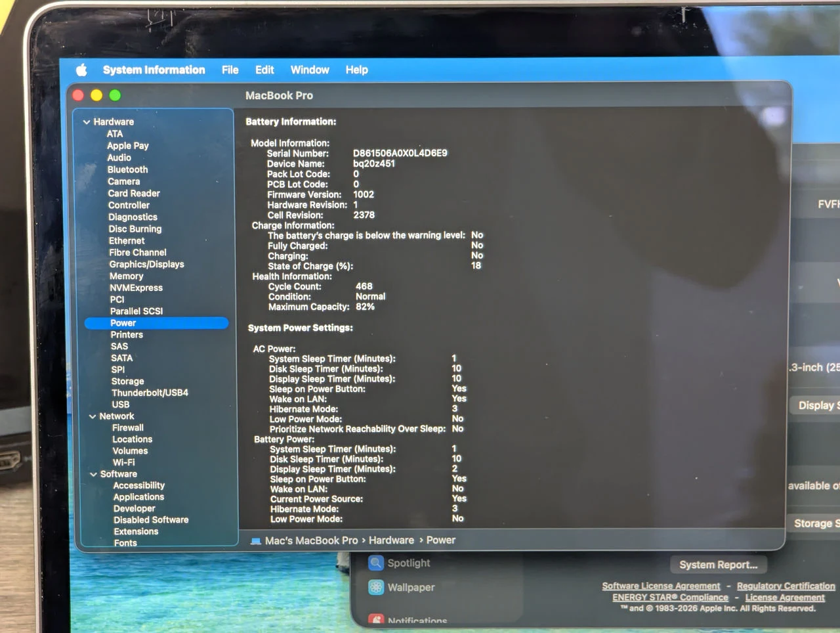Open the Window menu
This screenshot has width=840, height=633.
pyautogui.click(x=310, y=70)
